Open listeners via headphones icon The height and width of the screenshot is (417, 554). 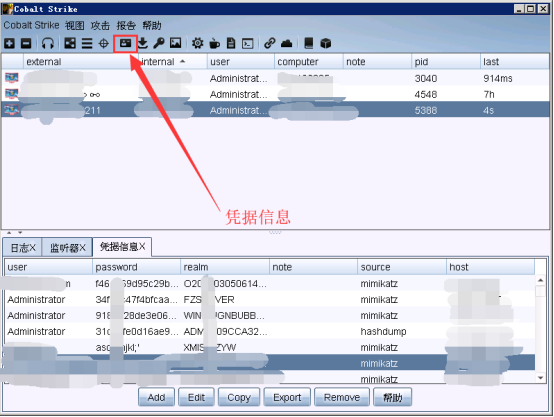(x=48, y=43)
